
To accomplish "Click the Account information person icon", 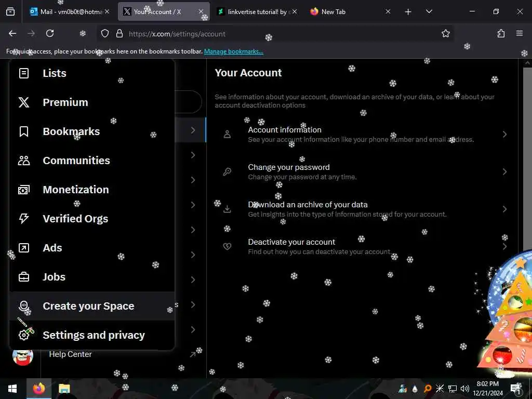I will 228,135.
